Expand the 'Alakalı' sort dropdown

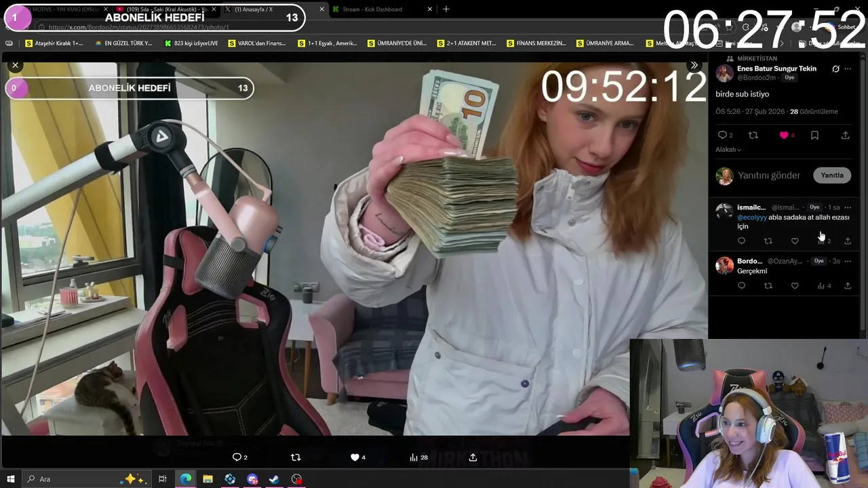(x=728, y=150)
